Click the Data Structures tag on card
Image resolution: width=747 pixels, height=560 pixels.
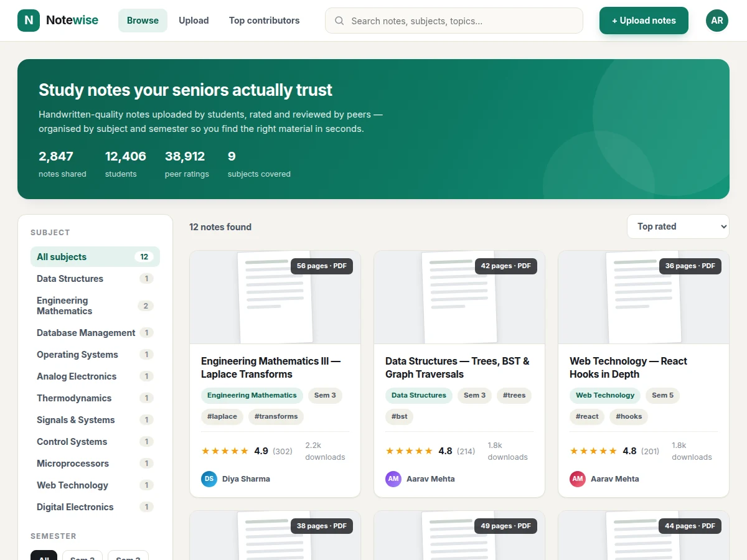419,395
